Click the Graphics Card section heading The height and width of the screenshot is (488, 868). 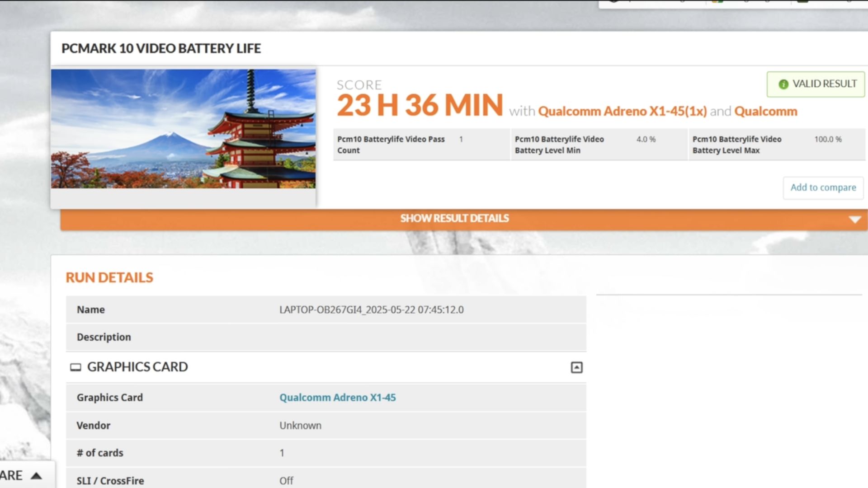[137, 367]
